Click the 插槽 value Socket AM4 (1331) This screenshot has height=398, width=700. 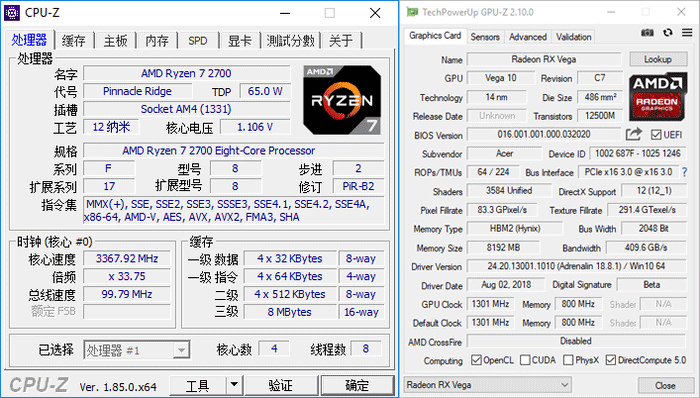(187, 109)
